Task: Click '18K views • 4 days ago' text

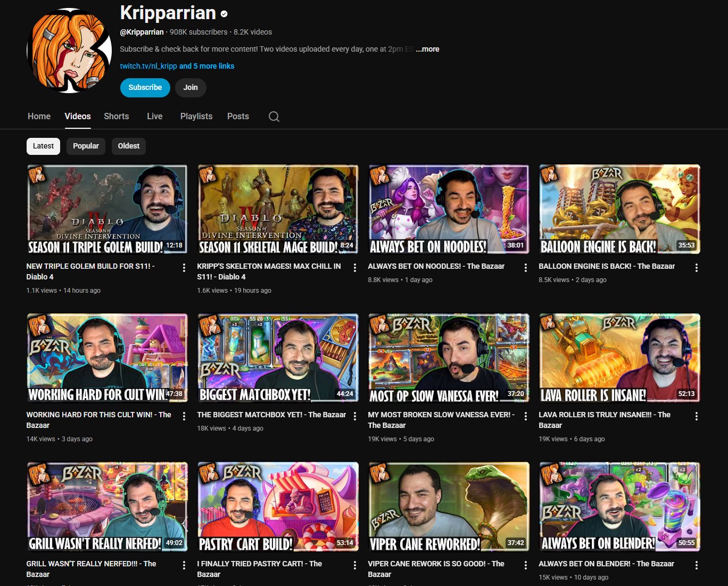Action: click(x=230, y=428)
